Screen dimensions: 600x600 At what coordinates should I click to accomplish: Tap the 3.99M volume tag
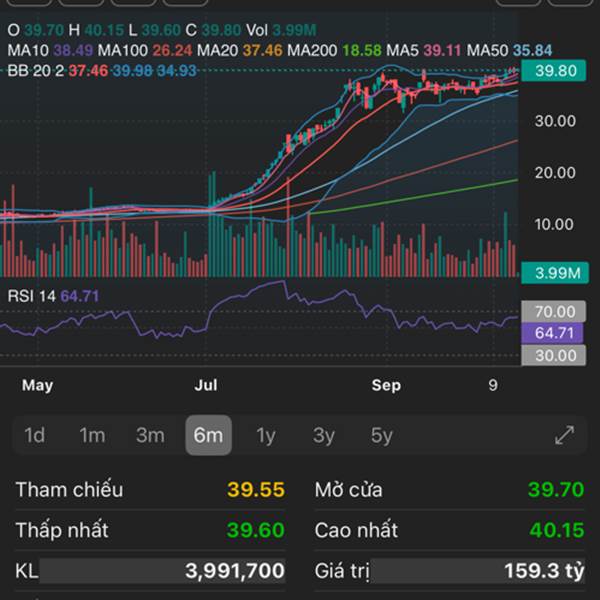553,272
